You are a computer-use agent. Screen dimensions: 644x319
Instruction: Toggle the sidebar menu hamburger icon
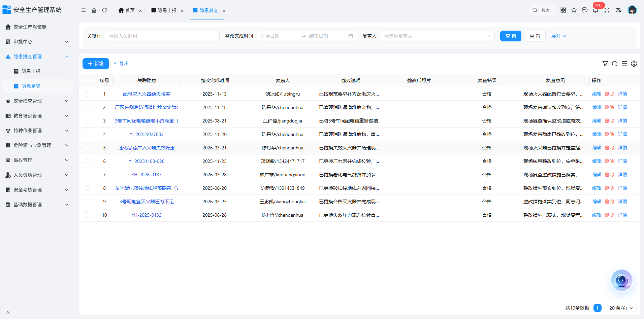point(84,10)
